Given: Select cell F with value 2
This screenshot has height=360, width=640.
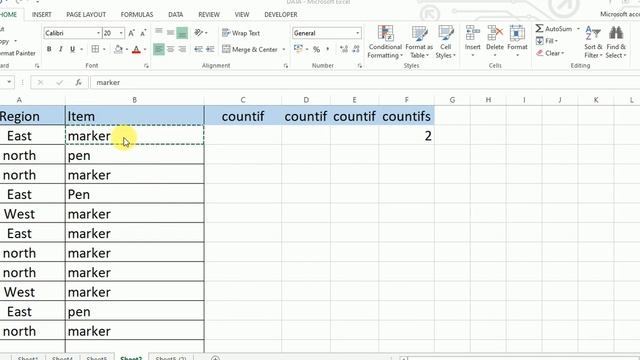Looking at the screenshot, I should click(407, 136).
